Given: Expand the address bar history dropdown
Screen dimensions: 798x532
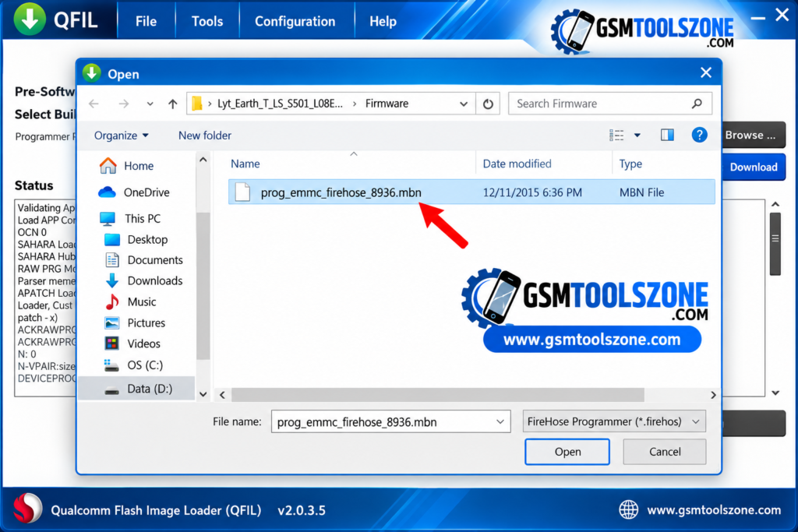Looking at the screenshot, I should coord(464,104).
